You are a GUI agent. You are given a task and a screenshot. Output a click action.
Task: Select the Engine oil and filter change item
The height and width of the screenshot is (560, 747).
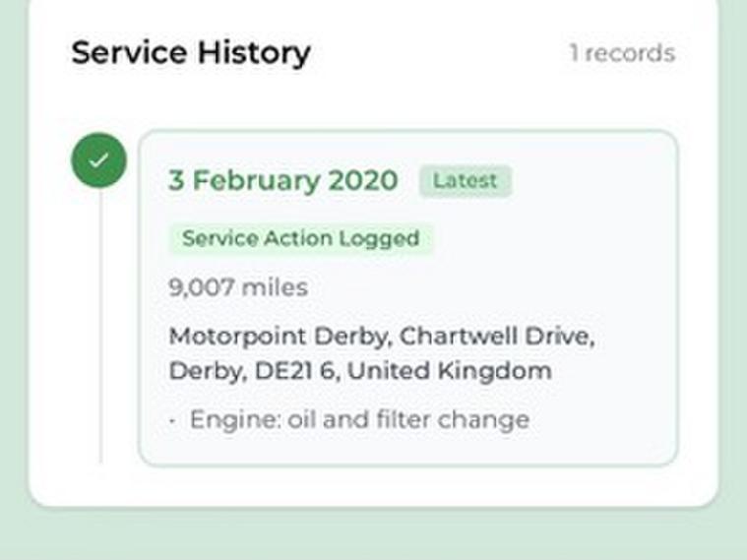point(359,420)
